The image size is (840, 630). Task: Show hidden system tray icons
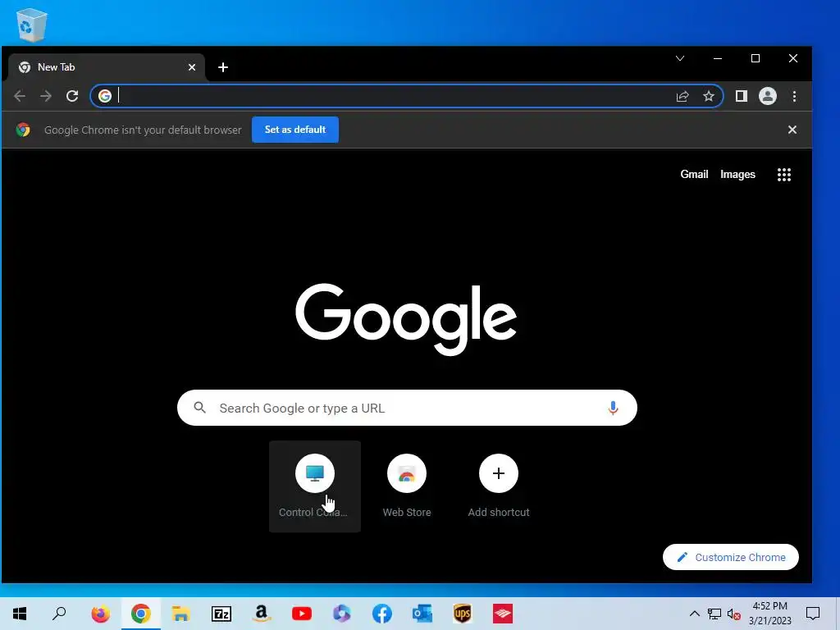694,614
